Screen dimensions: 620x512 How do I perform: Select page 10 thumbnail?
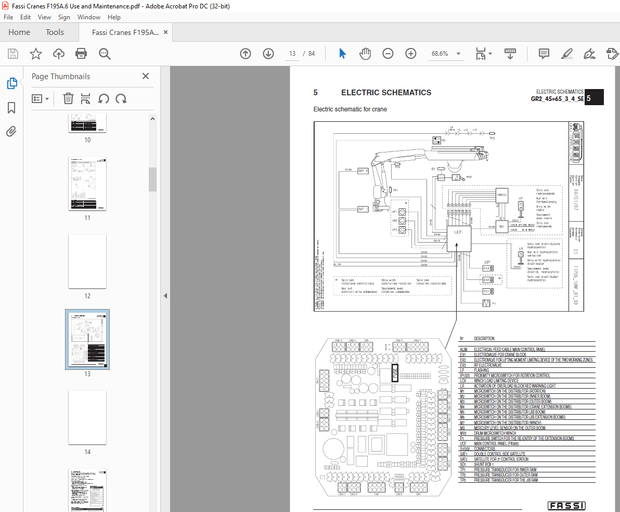point(87,123)
